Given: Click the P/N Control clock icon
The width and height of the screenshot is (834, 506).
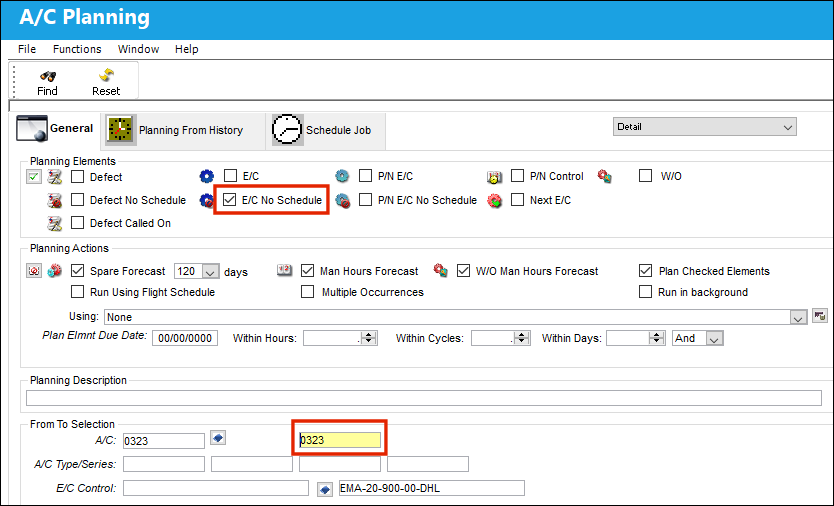Looking at the screenshot, I should 495,177.
